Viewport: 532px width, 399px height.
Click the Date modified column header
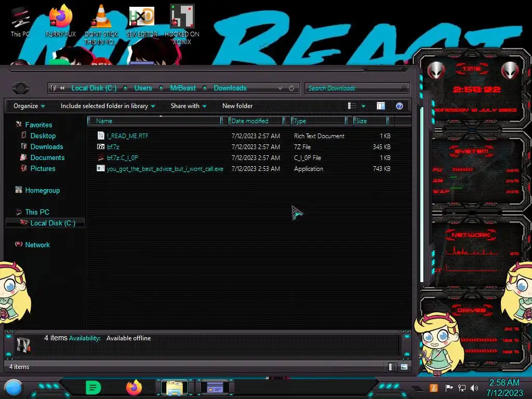(x=256, y=121)
